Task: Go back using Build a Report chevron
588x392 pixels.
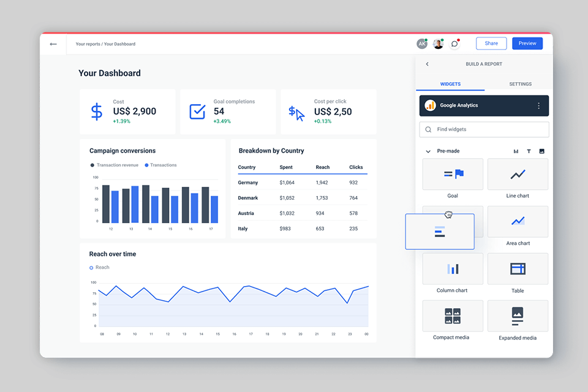Action: (427, 64)
